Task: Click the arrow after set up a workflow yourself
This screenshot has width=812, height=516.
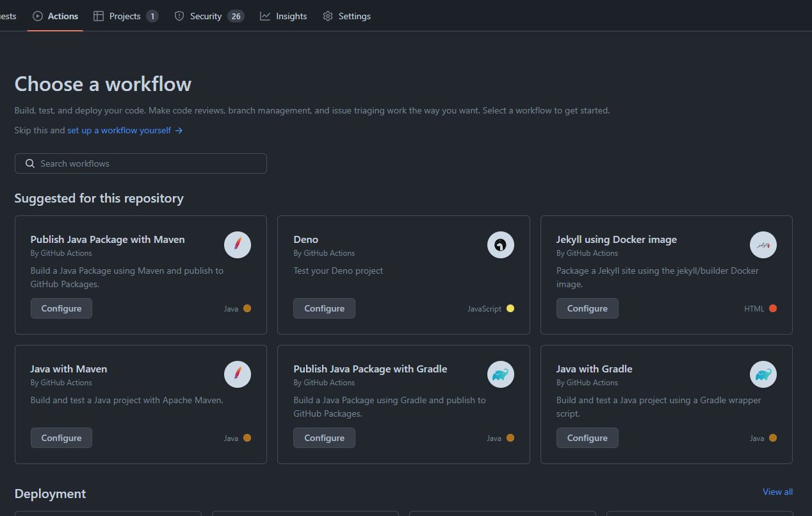Action: [179, 130]
